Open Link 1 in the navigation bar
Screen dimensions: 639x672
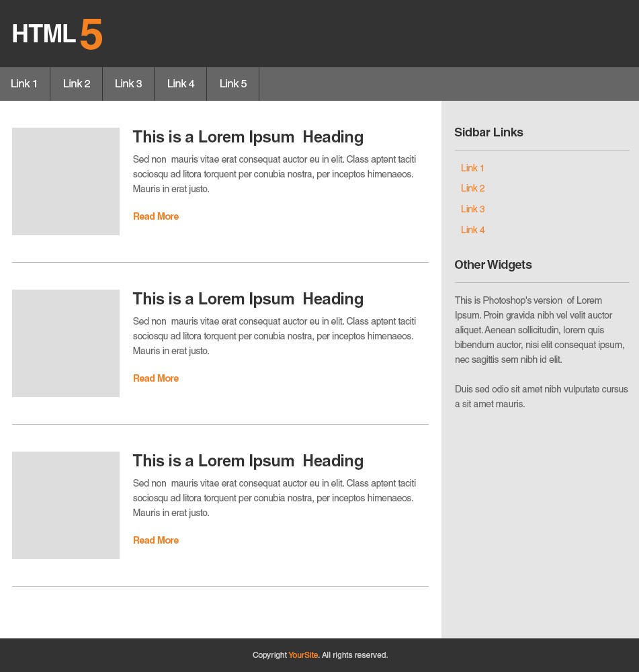click(24, 83)
